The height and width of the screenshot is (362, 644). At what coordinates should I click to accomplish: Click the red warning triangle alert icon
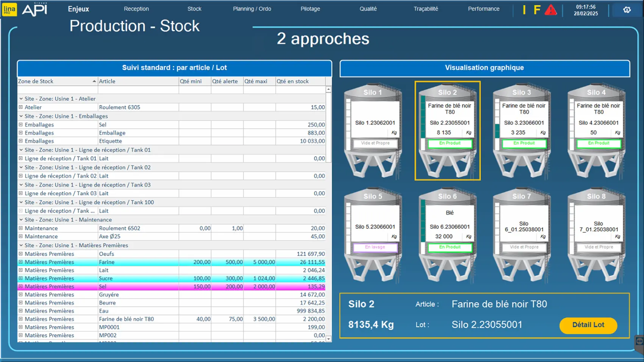click(550, 10)
